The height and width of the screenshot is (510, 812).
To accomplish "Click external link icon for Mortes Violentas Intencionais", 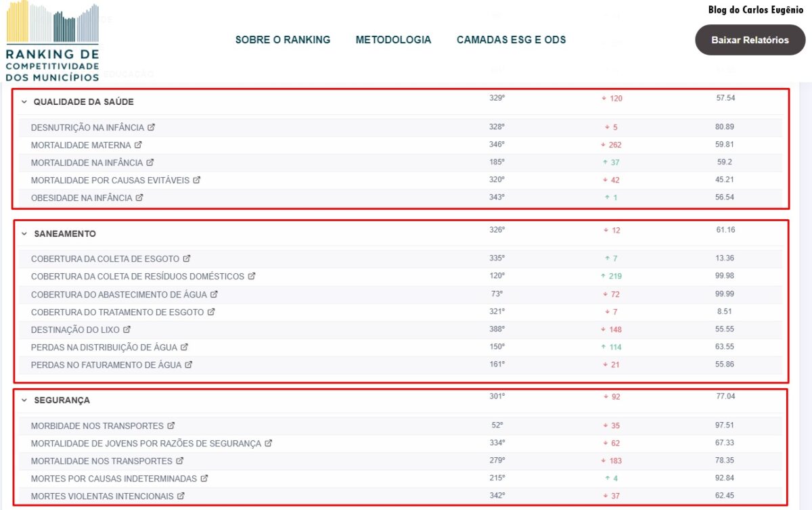I will point(181,496).
